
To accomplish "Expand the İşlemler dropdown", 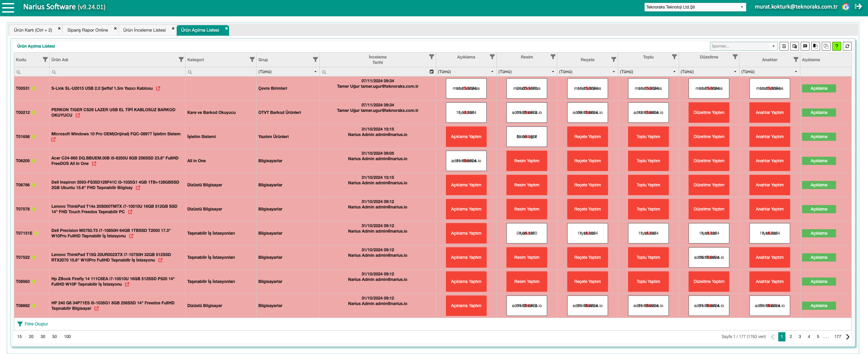I will coord(774,46).
